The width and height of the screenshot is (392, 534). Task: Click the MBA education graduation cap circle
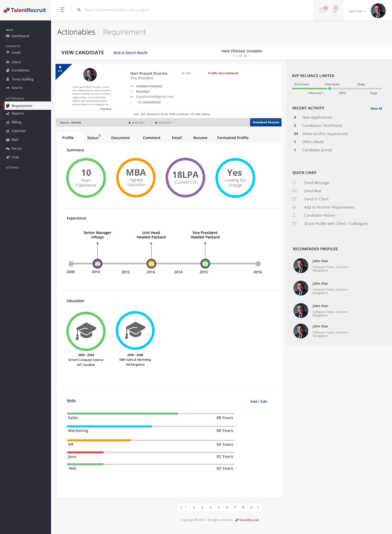point(135,330)
